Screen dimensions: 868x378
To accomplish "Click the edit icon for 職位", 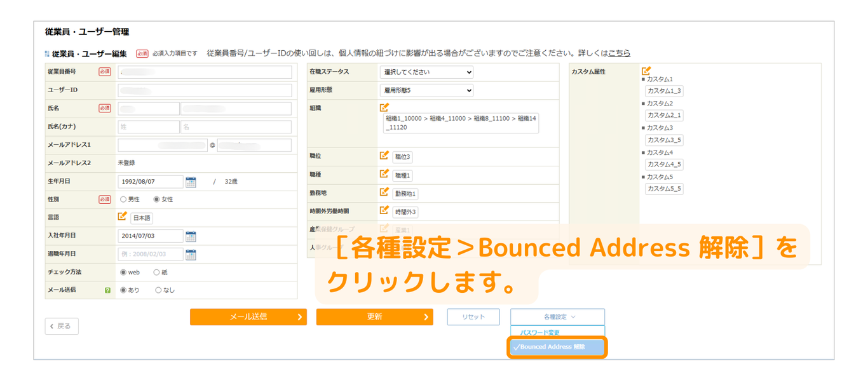I will tap(384, 155).
